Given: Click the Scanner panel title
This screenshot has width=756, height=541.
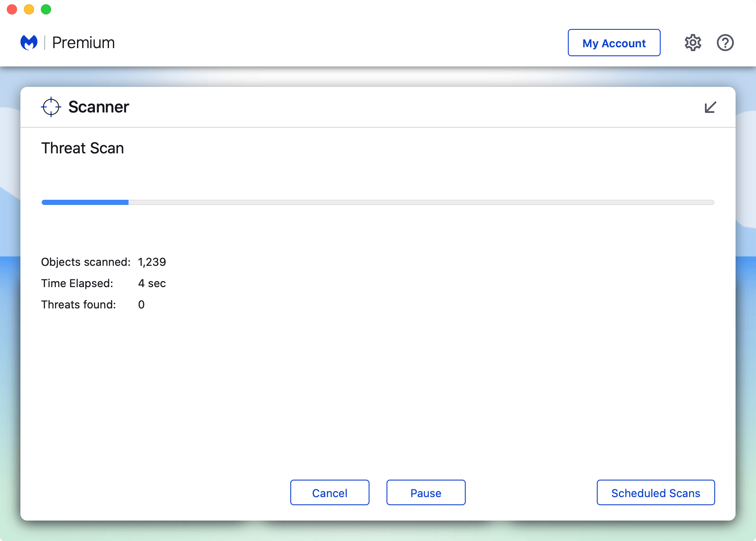Looking at the screenshot, I should pyautogui.click(x=99, y=107).
